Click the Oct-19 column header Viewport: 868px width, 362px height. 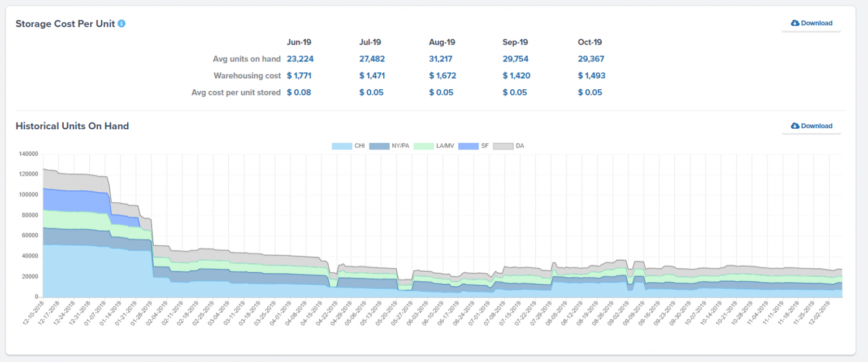[589, 42]
